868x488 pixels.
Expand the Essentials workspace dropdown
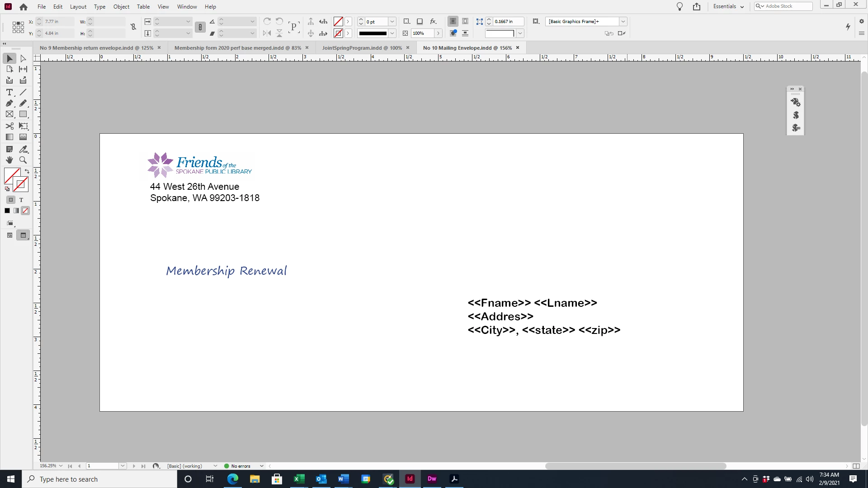728,6
